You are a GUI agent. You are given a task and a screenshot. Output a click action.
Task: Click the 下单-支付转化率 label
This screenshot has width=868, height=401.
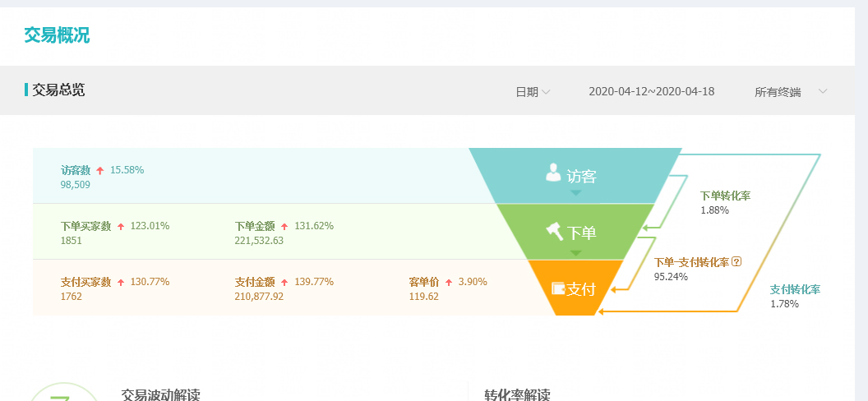(691, 262)
